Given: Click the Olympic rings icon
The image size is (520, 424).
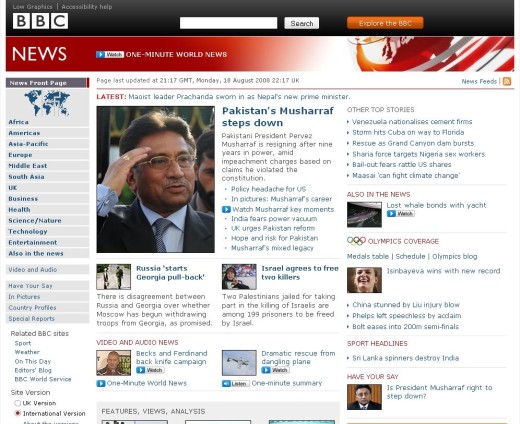Looking at the screenshot, I should click(356, 241).
